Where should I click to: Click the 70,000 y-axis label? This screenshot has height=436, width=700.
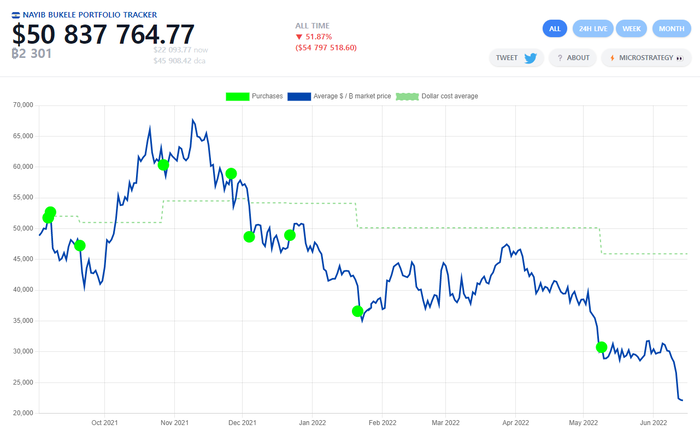tap(23, 105)
